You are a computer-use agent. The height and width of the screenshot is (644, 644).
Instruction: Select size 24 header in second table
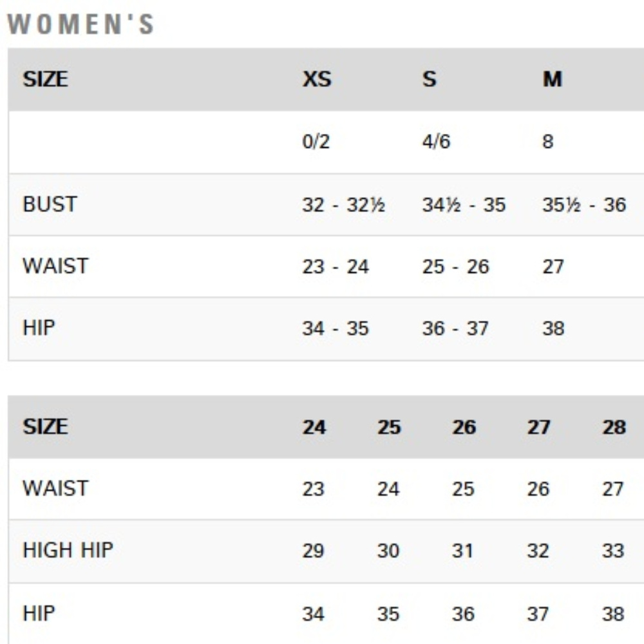[x=314, y=427]
